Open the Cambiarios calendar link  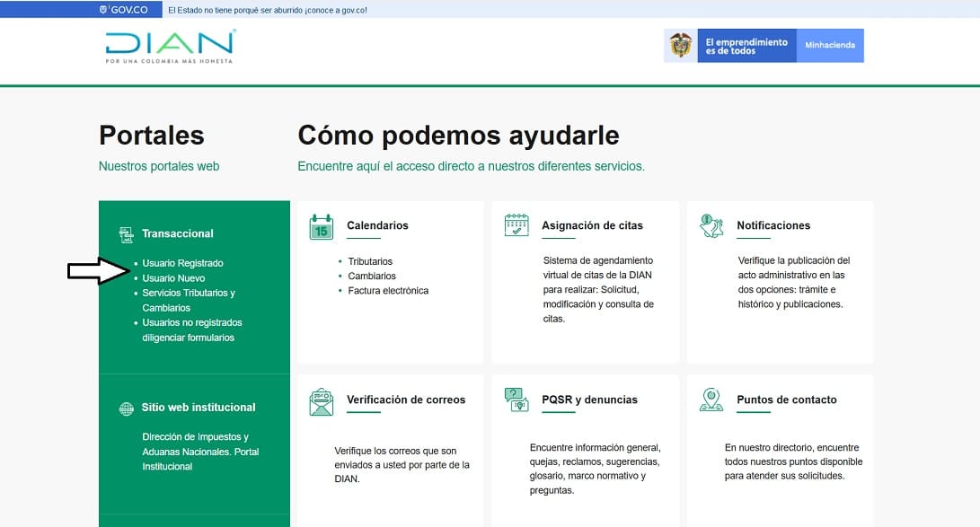pos(372,276)
